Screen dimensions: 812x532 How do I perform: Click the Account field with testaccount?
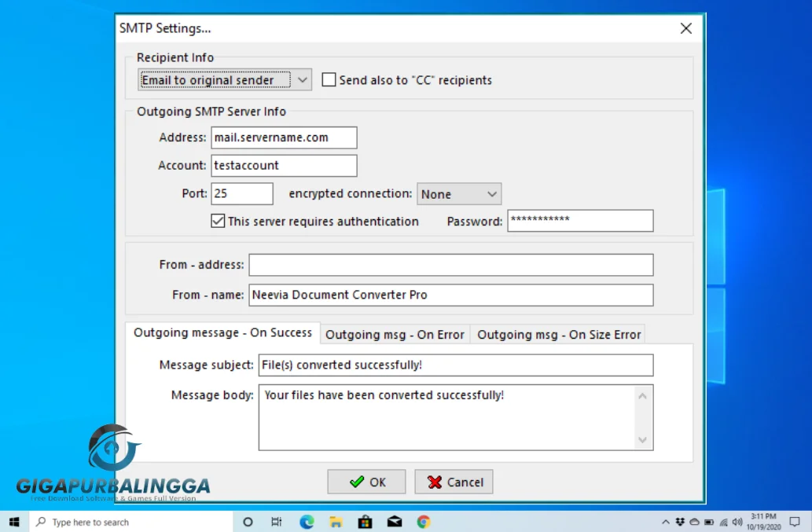[x=284, y=166]
